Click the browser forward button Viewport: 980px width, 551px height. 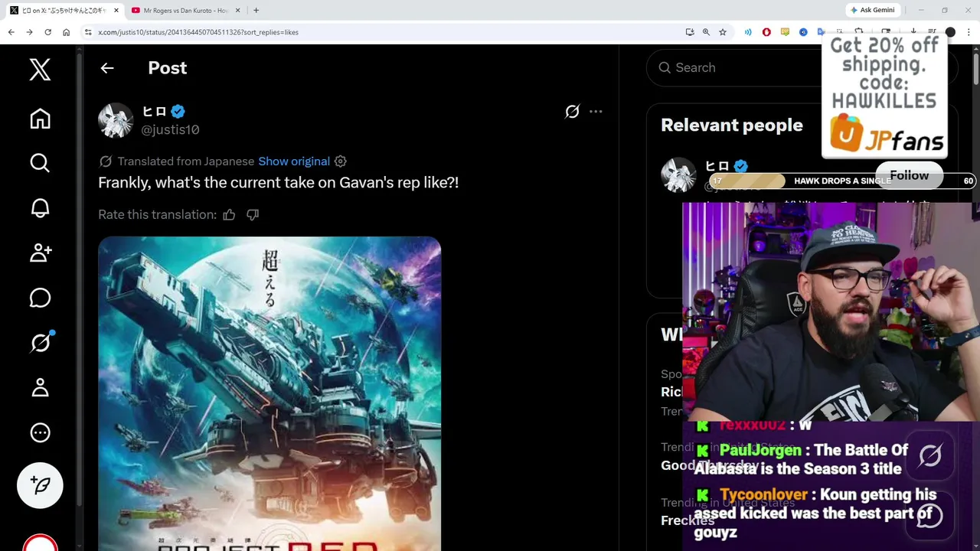29,32
